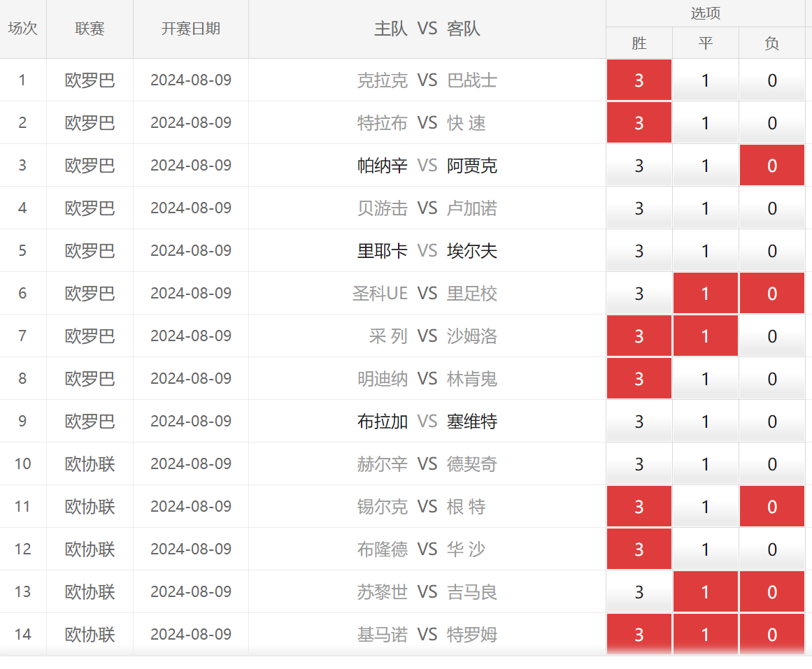The image size is (812, 669).
Task: Click match 布拉加 VS 塞维特
Action: click(x=427, y=422)
